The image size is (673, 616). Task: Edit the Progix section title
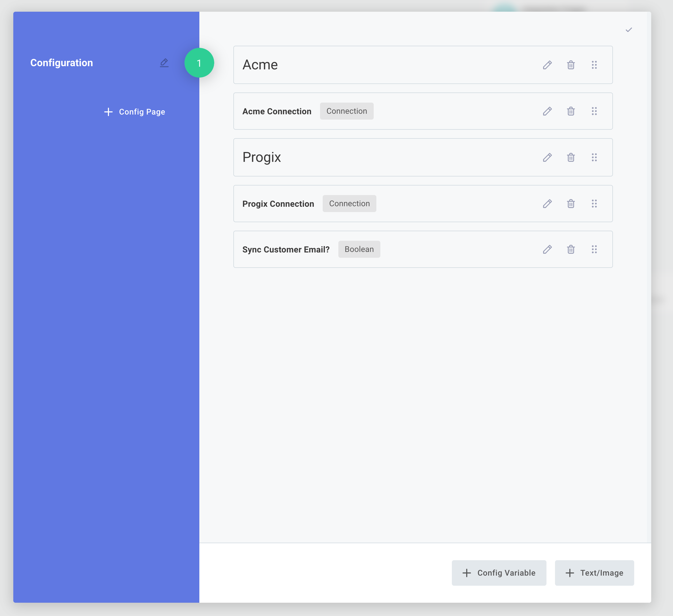pos(548,157)
